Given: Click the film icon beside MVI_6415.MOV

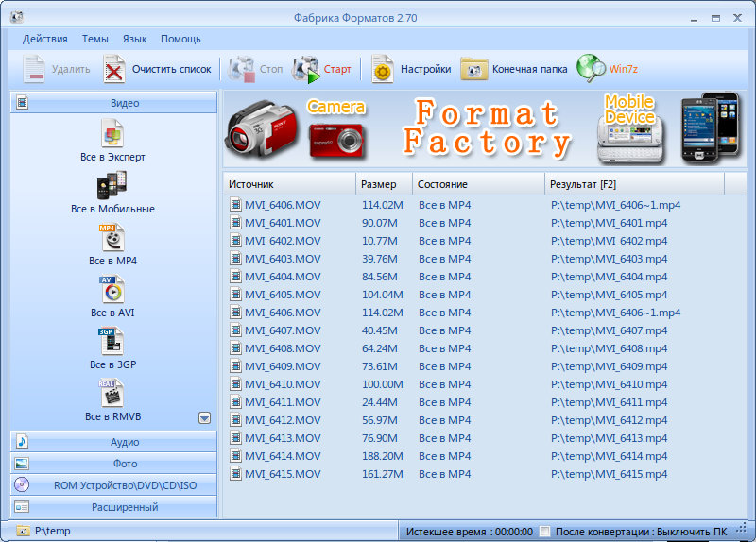Looking at the screenshot, I should coord(235,474).
